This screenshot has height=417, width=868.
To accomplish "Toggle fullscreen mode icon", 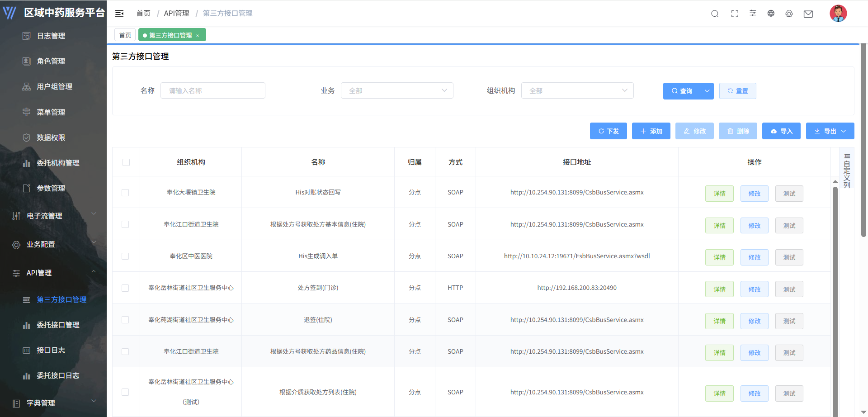I will tap(735, 14).
